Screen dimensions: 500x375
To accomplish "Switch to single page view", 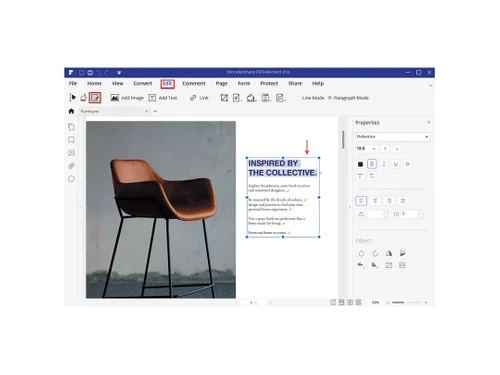I will tap(333, 302).
